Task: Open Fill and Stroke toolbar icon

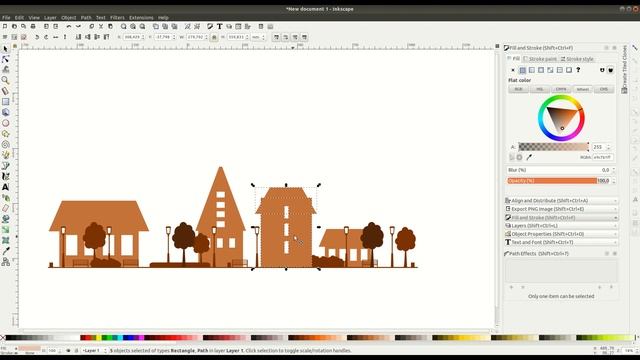Action: pos(210,27)
